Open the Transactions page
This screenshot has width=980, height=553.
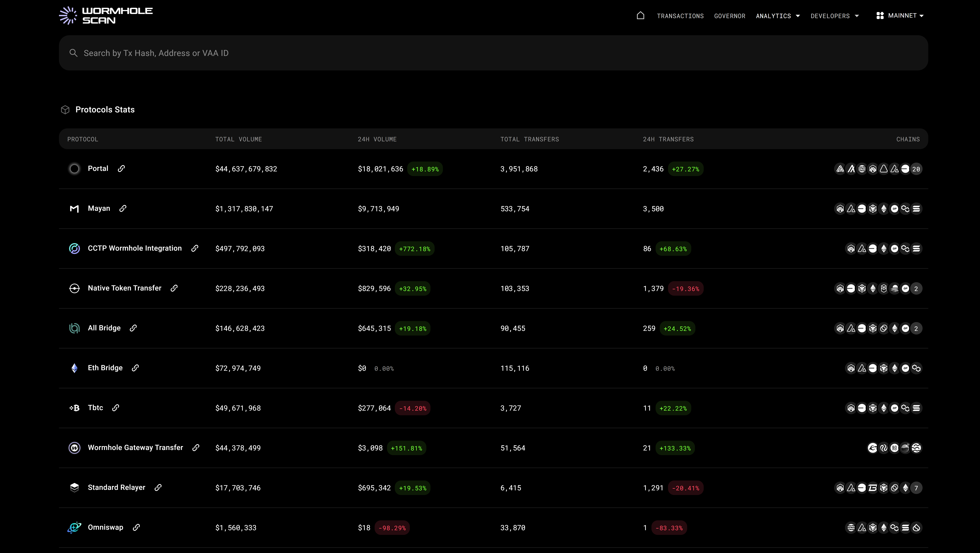click(x=680, y=16)
